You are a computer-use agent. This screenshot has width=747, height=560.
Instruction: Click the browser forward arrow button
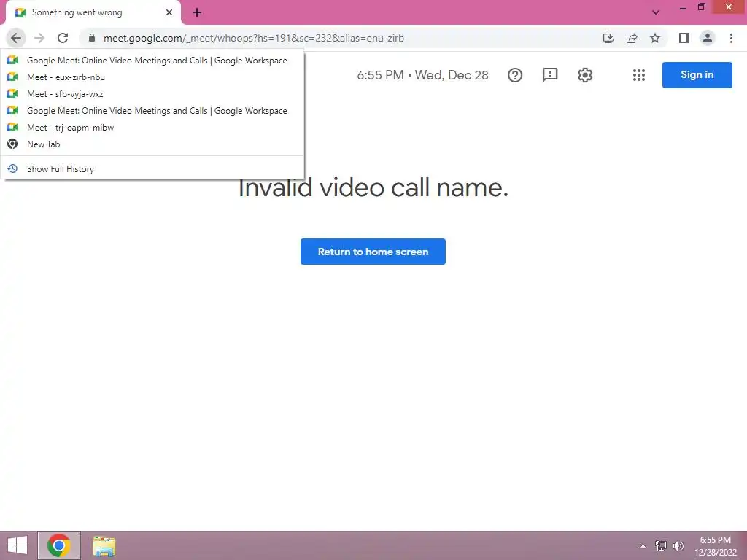tap(39, 38)
